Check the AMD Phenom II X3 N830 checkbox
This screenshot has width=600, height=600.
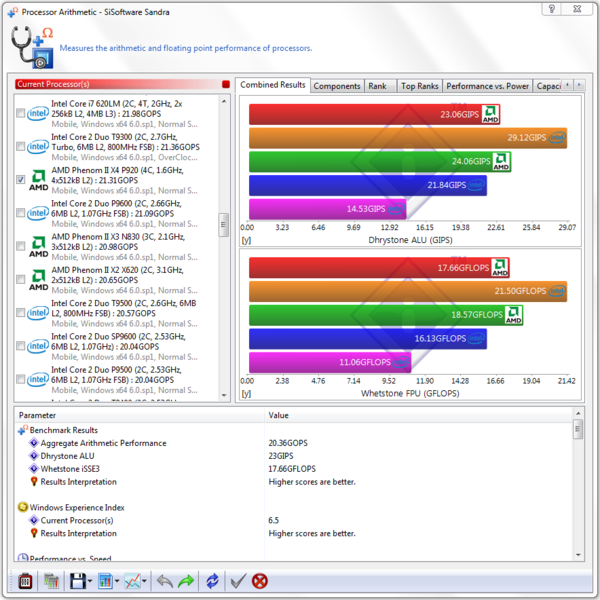click(x=21, y=246)
